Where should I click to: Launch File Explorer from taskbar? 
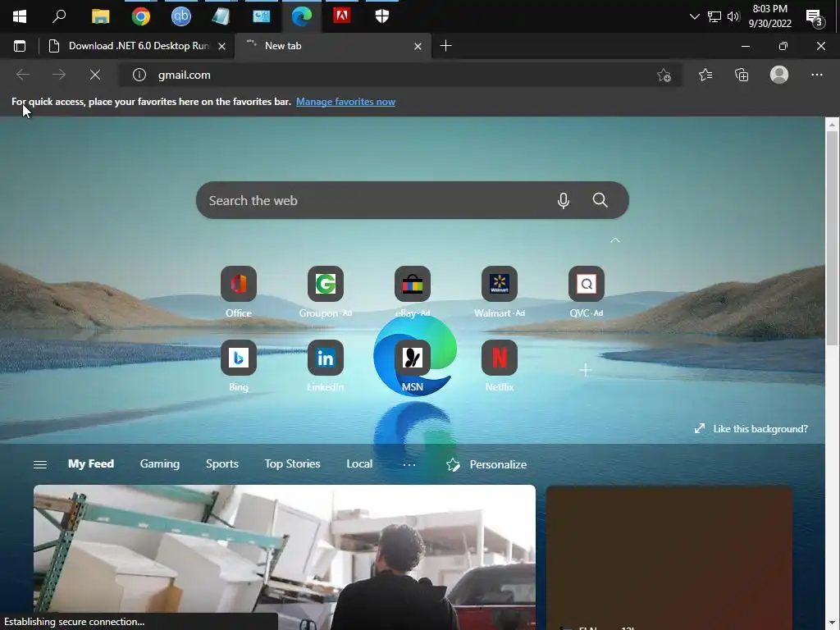point(100,16)
